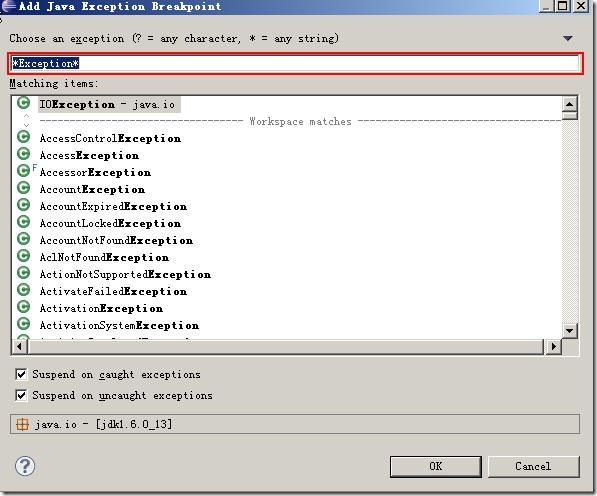597x496 pixels.
Task: Click the class icon beside AccountNotFoundException
Action: 24,239
